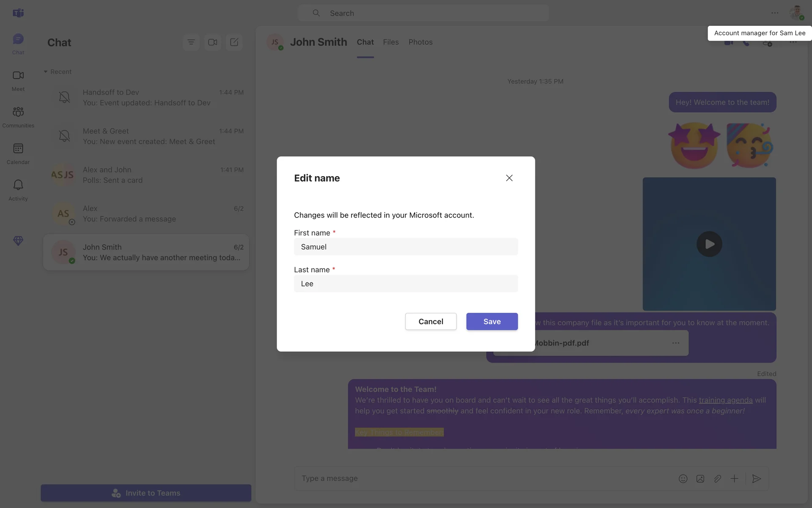
Task: Close the Edit name dialog
Action: pyautogui.click(x=509, y=178)
